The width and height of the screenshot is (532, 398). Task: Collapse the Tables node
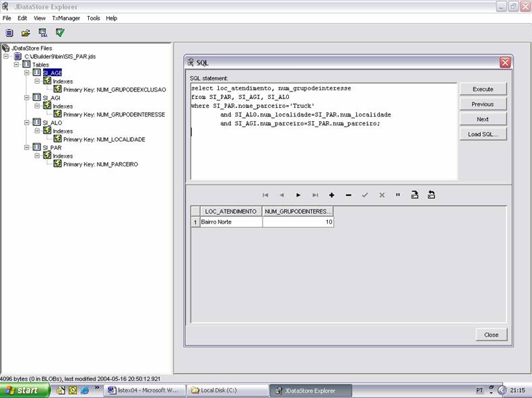(x=16, y=65)
